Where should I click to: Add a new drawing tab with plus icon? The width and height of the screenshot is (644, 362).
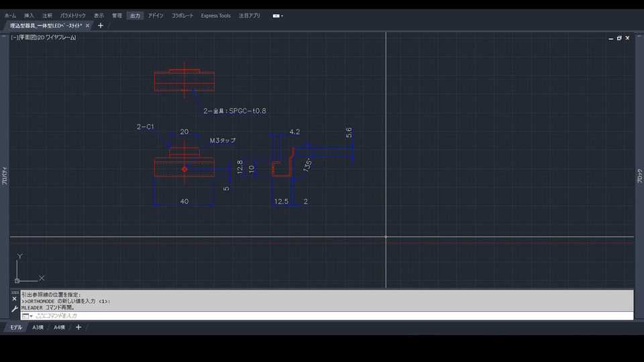(101, 25)
